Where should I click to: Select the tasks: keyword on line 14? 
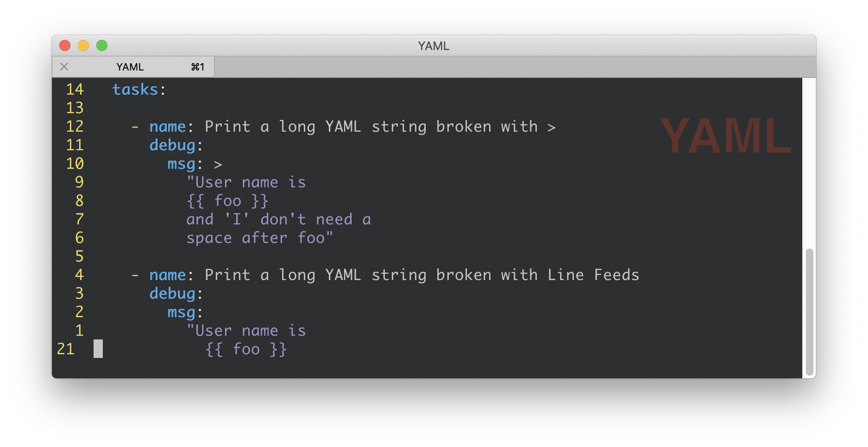click(x=136, y=89)
